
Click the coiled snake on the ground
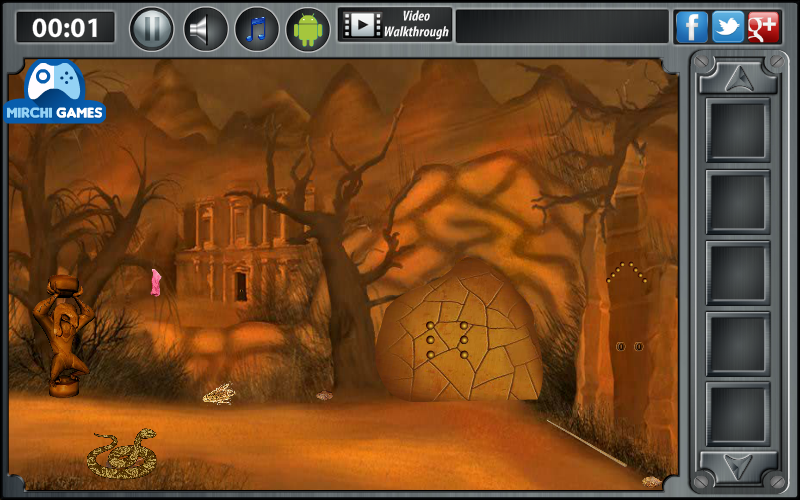click(x=122, y=454)
